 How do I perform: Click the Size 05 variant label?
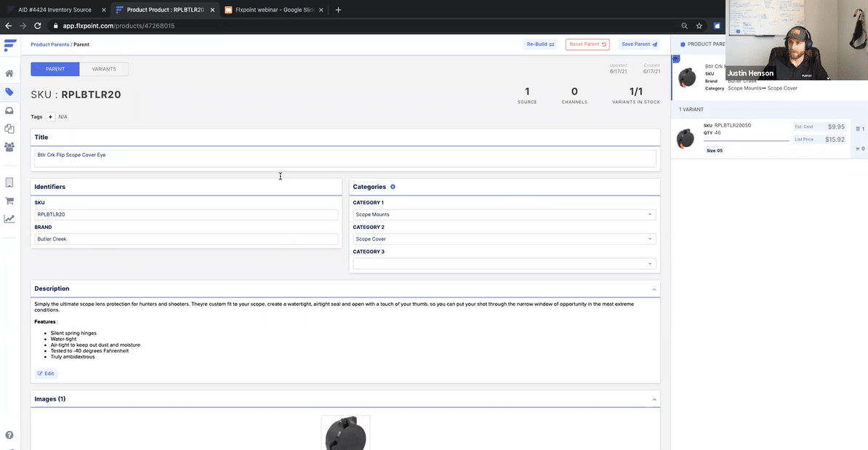(x=714, y=150)
